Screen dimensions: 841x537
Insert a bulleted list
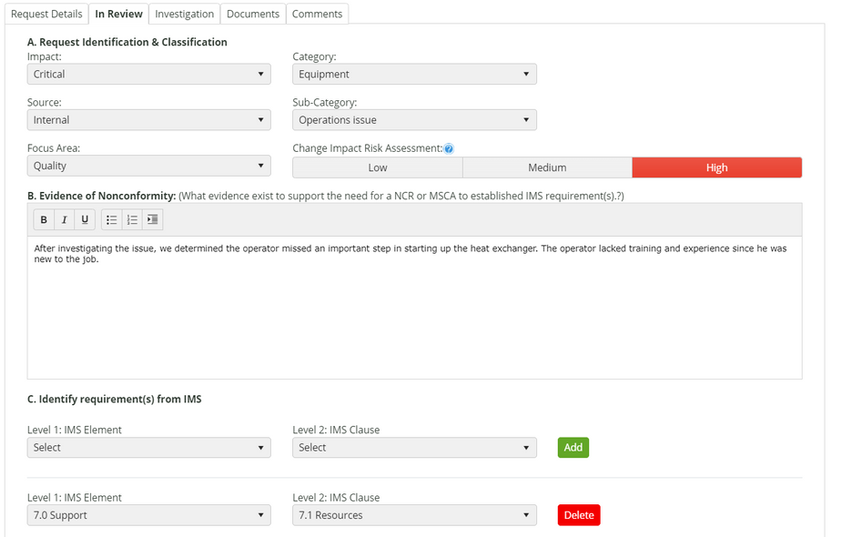(x=111, y=220)
